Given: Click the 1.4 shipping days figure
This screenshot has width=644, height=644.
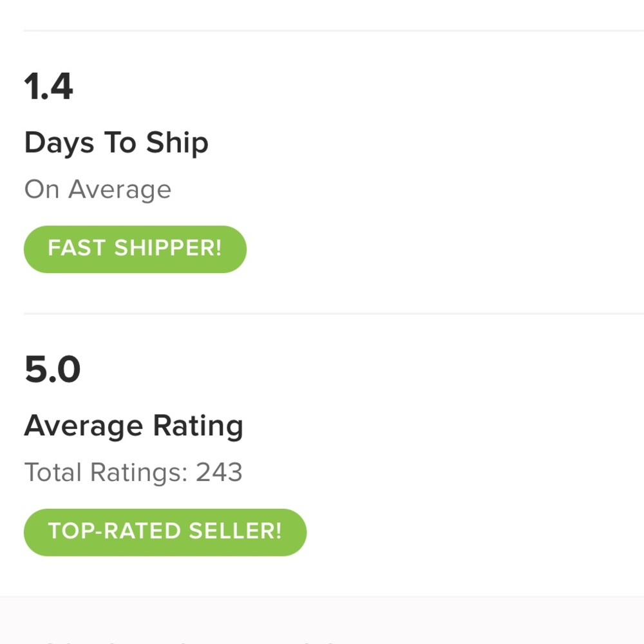Looking at the screenshot, I should [49, 87].
